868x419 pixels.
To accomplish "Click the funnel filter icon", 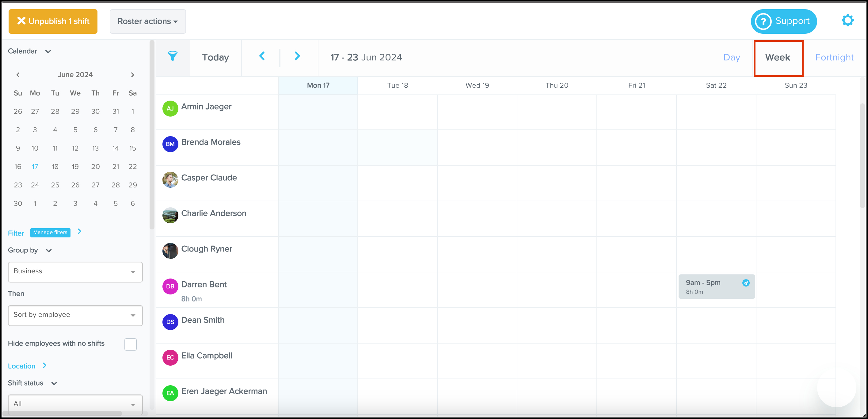I will coord(173,56).
